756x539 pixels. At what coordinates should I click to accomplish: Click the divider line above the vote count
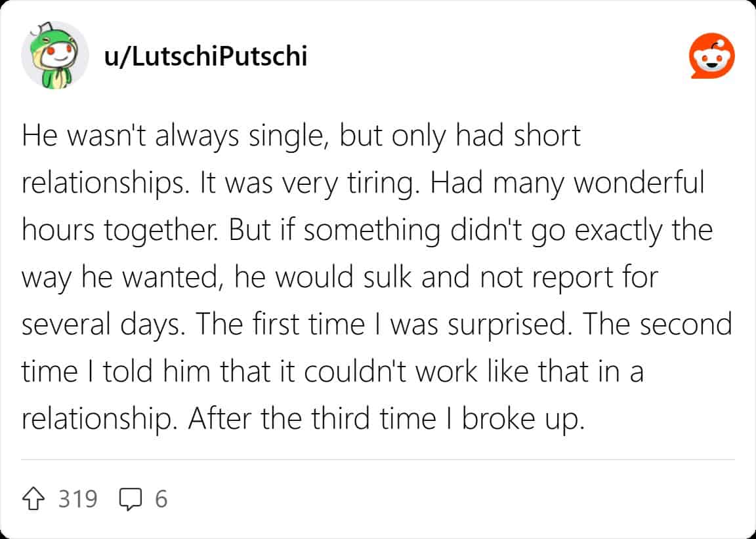point(378,460)
